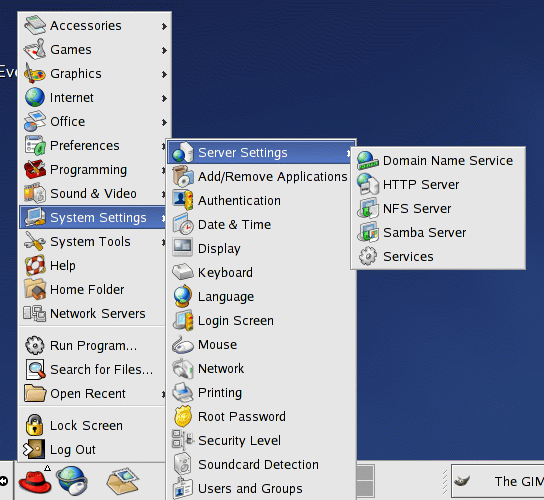Click the Root Password badge icon
The width and height of the screenshot is (544, 500).
(183, 416)
